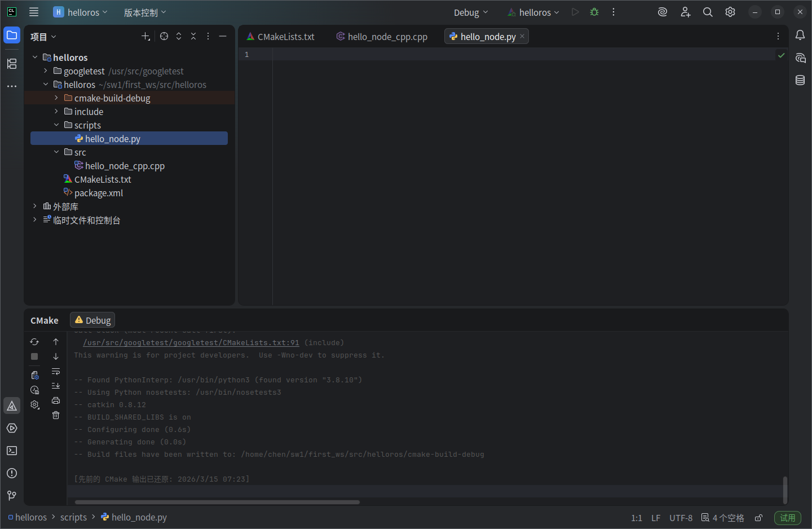Open the Terminal tool window icon
The width and height of the screenshot is (812, 529).
click(12, 451)
